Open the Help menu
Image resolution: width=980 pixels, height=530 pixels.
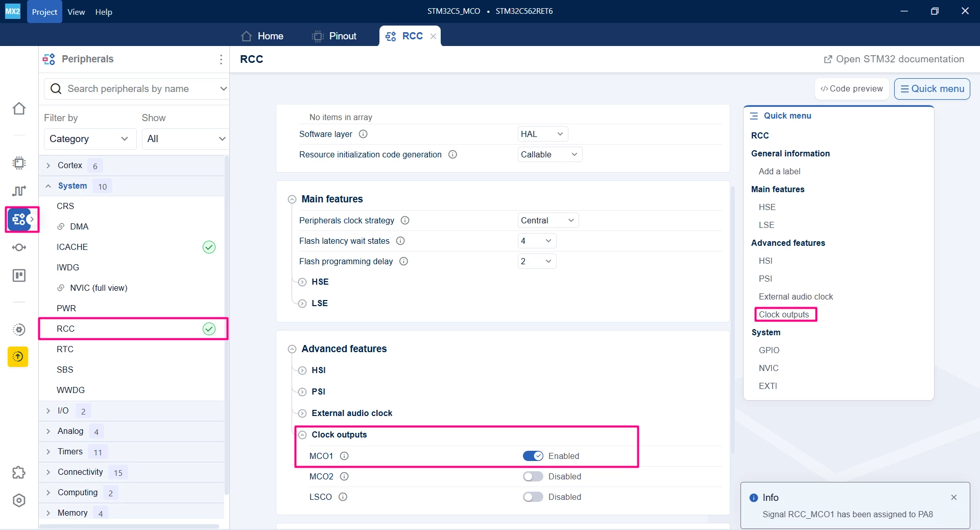tap(104, 12)
